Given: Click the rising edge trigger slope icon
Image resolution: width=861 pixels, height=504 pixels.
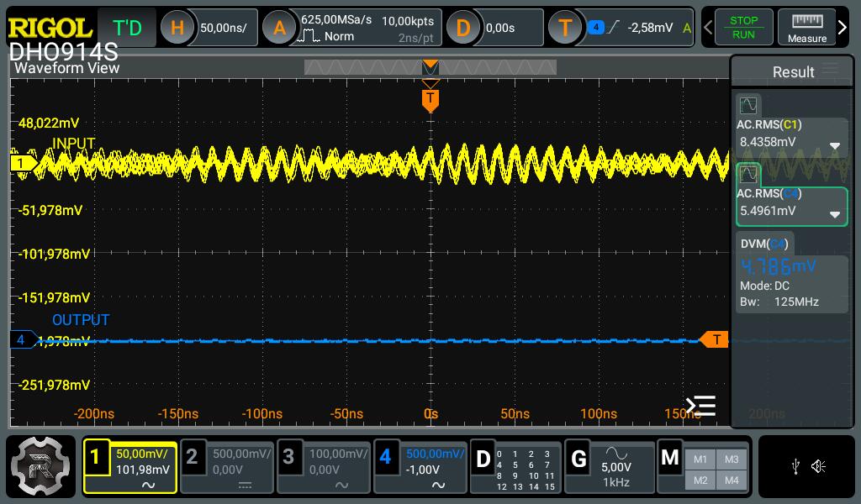Looking at the screenshot, I should pyautogui.click(x=613, y=27).
